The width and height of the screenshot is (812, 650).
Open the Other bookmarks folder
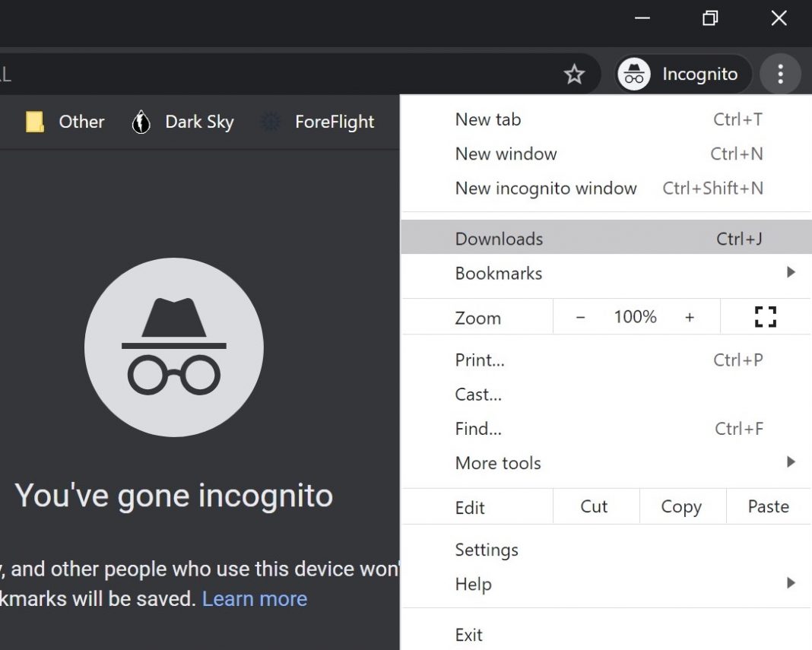pyautogui.click(x=65, y=122)
